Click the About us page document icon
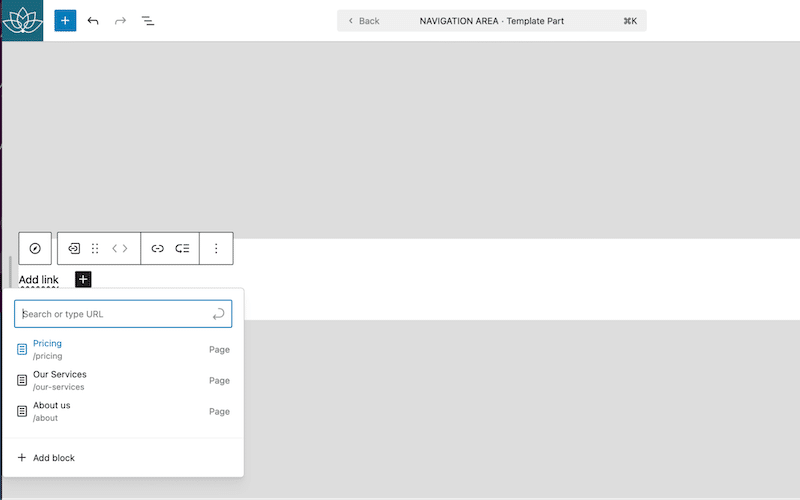 point(22,411)
